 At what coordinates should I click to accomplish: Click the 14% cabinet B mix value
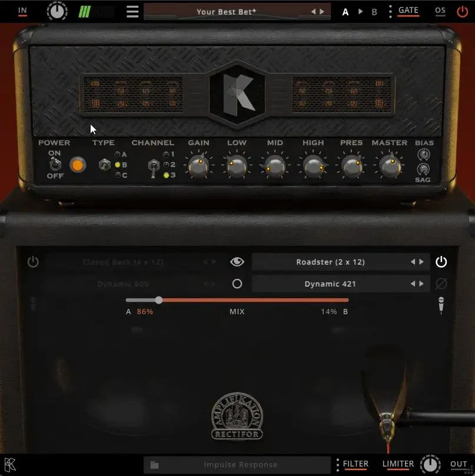click(329, 312)
